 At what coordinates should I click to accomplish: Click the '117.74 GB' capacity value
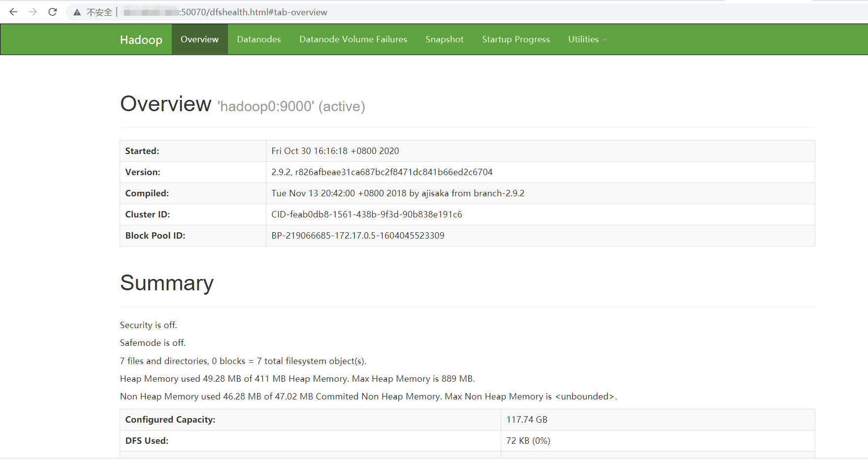(x=527, y=420)
